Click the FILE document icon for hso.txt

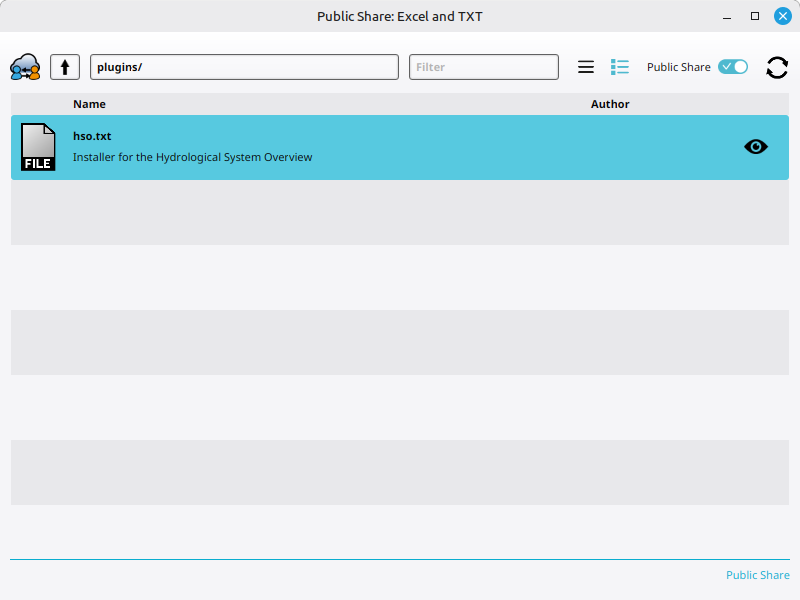(x=38, y=147)
